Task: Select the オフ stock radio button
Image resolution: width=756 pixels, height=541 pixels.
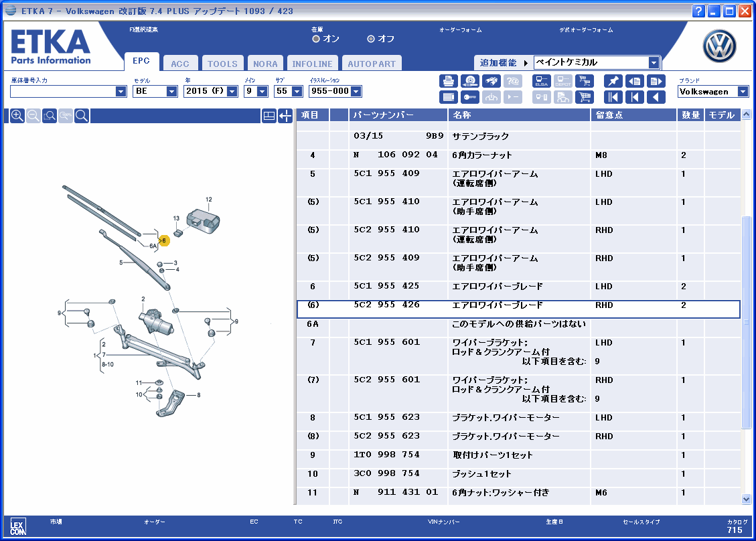Action: point(371,39)
